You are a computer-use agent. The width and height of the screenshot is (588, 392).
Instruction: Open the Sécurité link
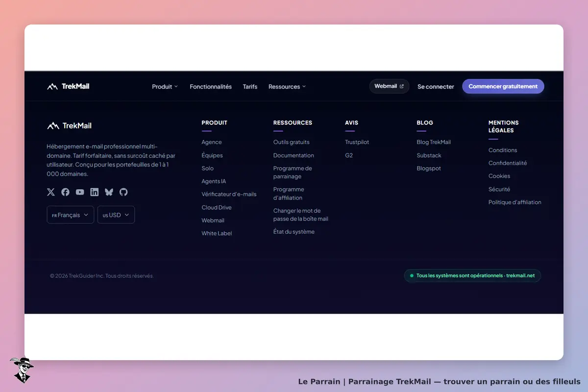pyautogui.click(x=499, y=189)
